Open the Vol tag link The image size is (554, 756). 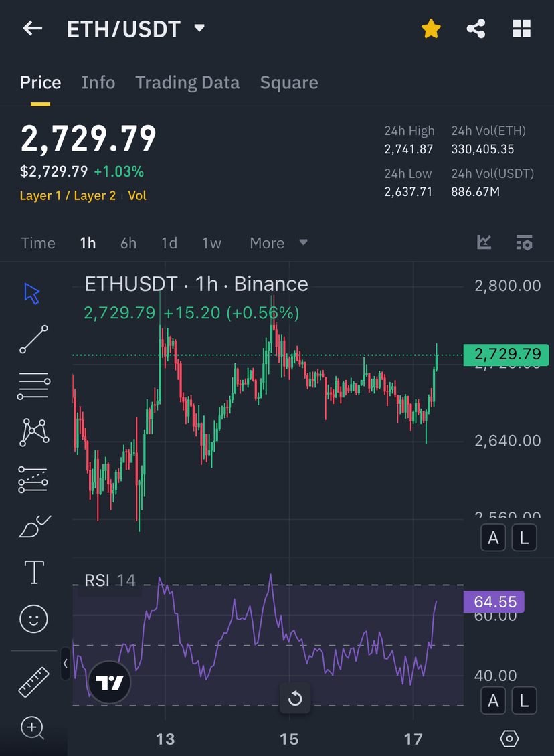[137, 196]
